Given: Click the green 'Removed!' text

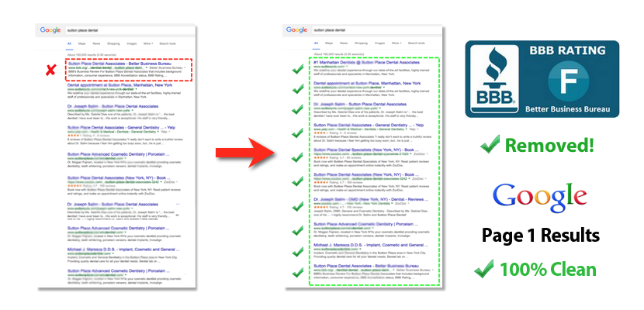Looking at the screenshot, I should [x=550, y=145].
